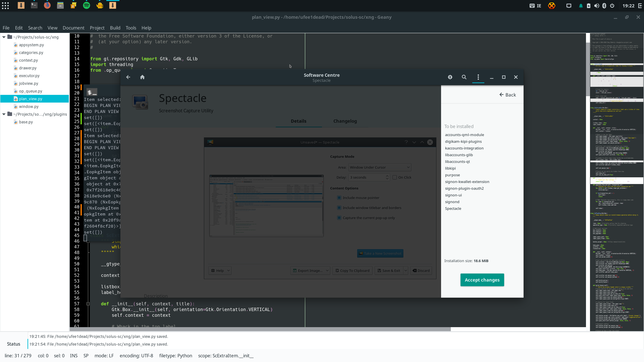Screen dimensions: 644x362
Task: Open the first download-arrow panel launcher
Action: coord(21,5)
